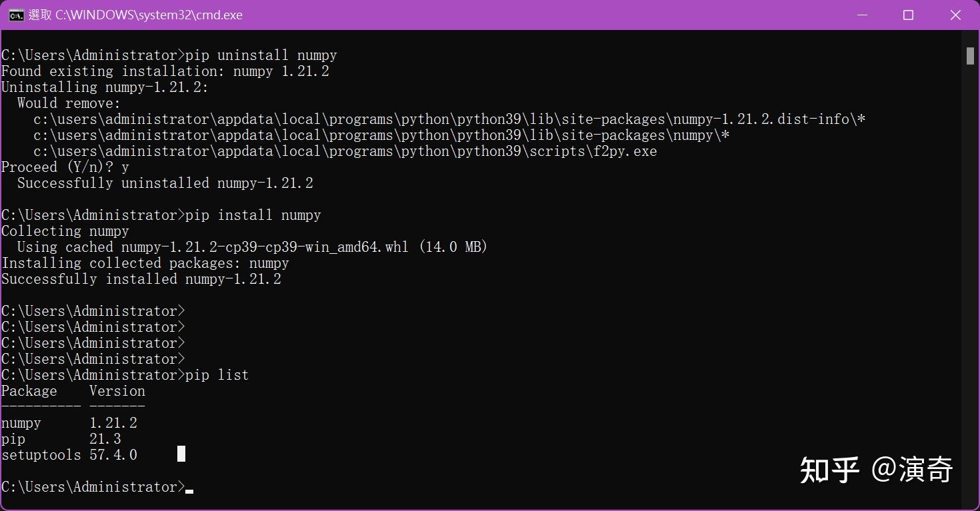
Task: Click the 'Package Version' header row
Action: [x=73, y=390]
